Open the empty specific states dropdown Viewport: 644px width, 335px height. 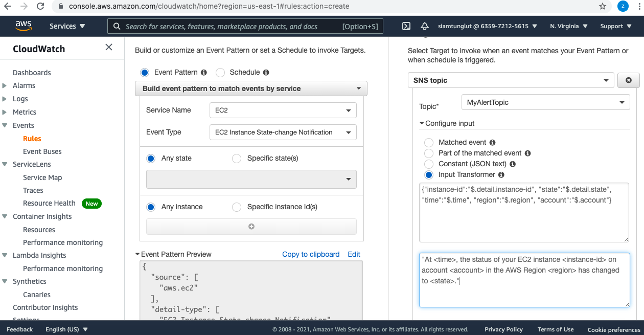tap(251, 179)
